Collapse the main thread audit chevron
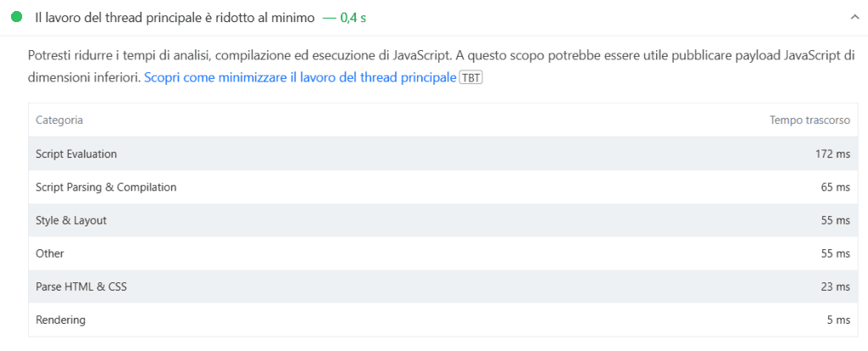 [x=852, y=17]
